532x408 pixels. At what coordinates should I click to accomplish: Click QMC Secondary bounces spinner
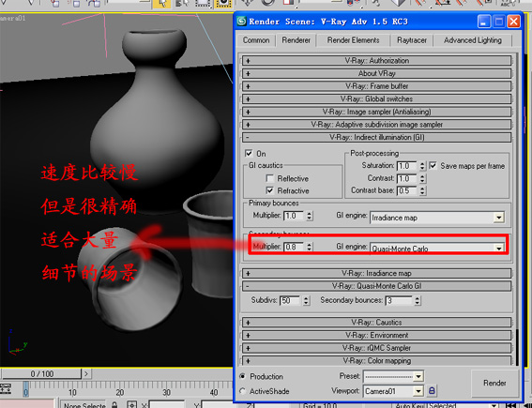418,300
